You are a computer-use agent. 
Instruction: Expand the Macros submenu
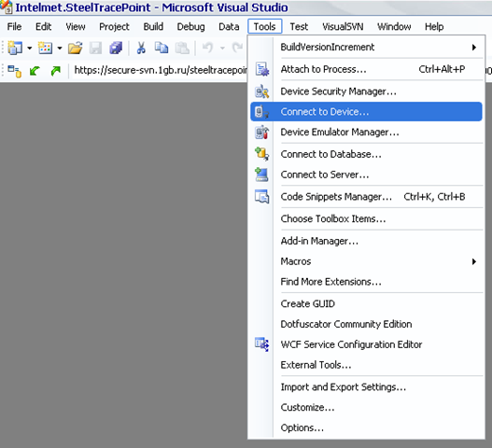coord(366,261)
